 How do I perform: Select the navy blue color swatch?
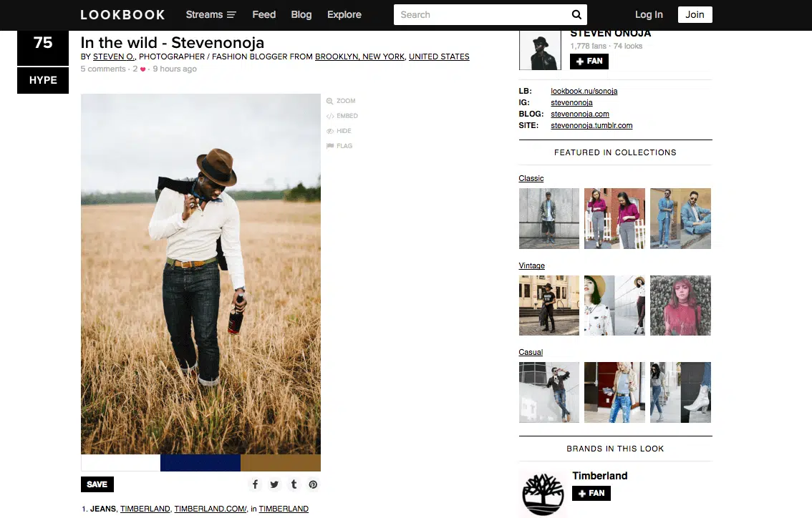(200, 463)
